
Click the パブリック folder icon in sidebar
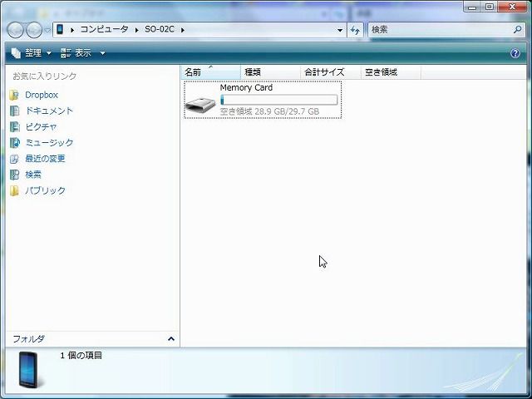pos(14,190)
